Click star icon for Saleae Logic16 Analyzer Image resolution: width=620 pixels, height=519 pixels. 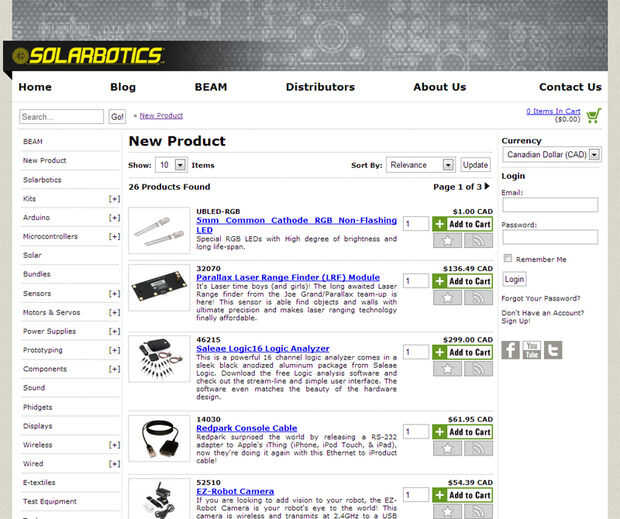point(447,369)
